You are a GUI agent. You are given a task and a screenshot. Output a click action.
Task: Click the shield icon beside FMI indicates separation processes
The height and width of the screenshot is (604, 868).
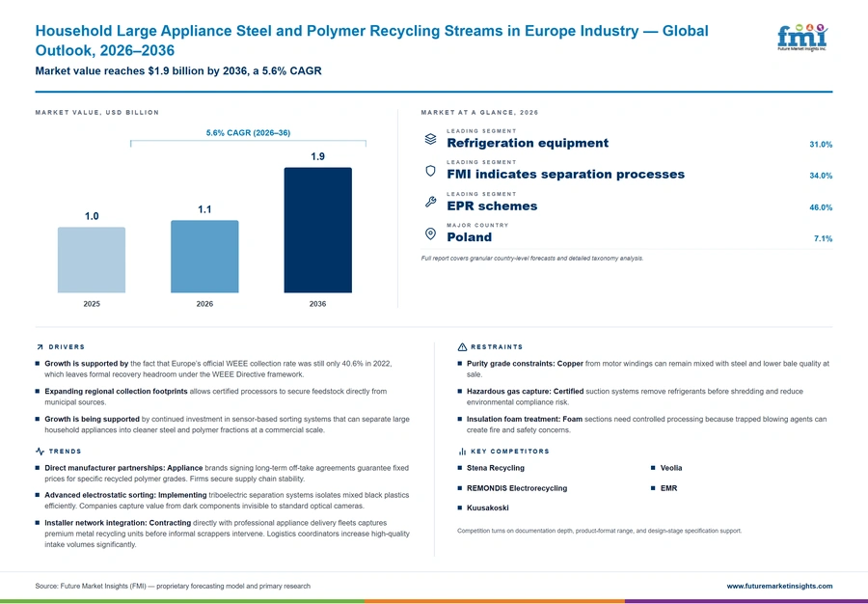pyautogui.click(x=430, y=171)
